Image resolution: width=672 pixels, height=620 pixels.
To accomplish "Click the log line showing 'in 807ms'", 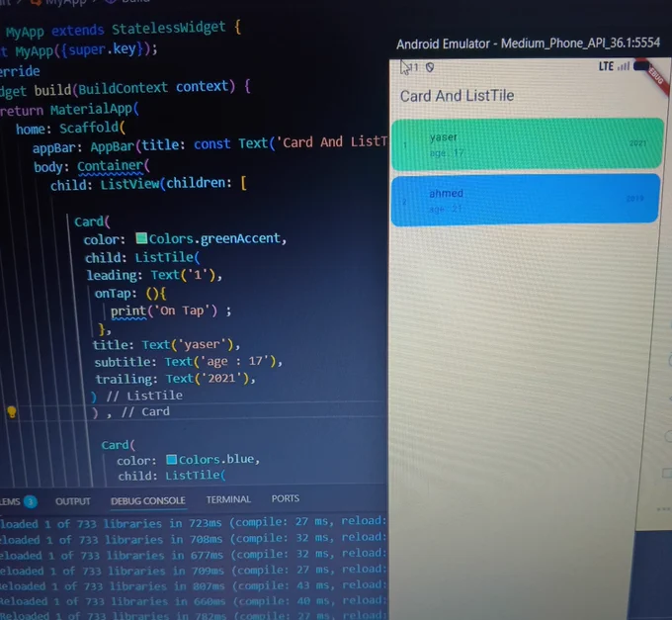I will pyautogui.click(x=194, y=585).
